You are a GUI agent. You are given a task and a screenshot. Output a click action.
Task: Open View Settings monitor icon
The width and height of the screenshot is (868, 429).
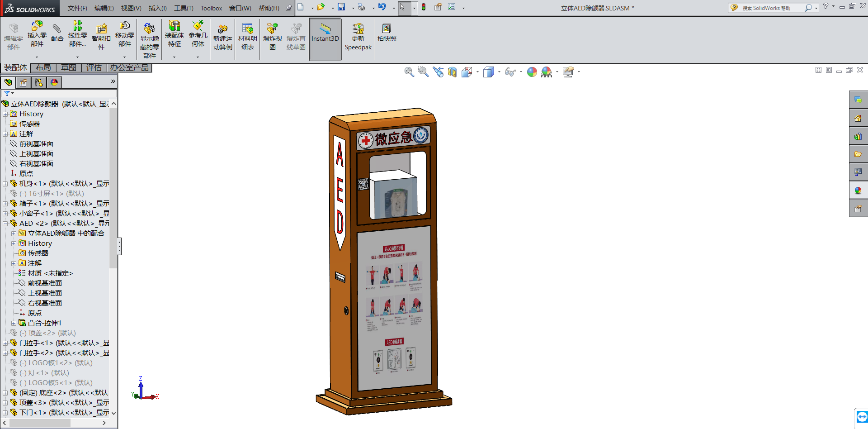[568, 72]
